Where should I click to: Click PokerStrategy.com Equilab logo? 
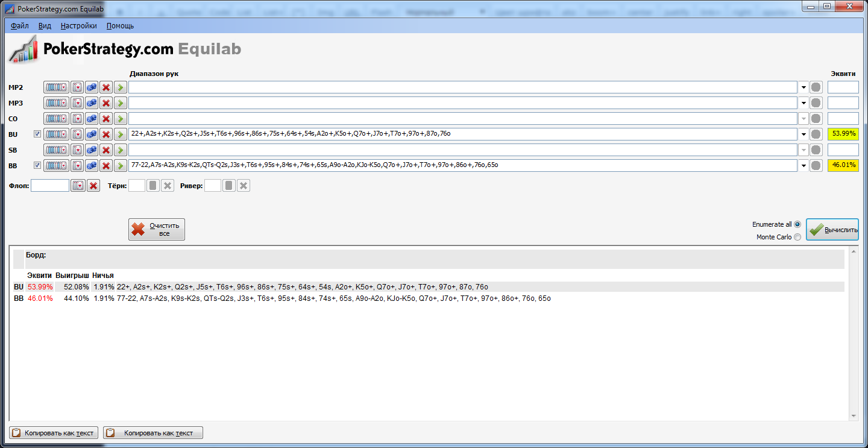125,49
